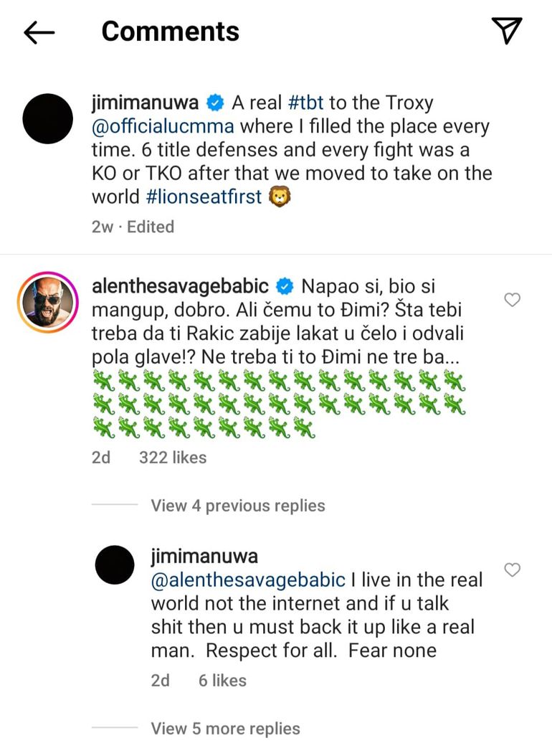Open direct share paper plane icon
552x756 pixels.
[x=506, y=31]
